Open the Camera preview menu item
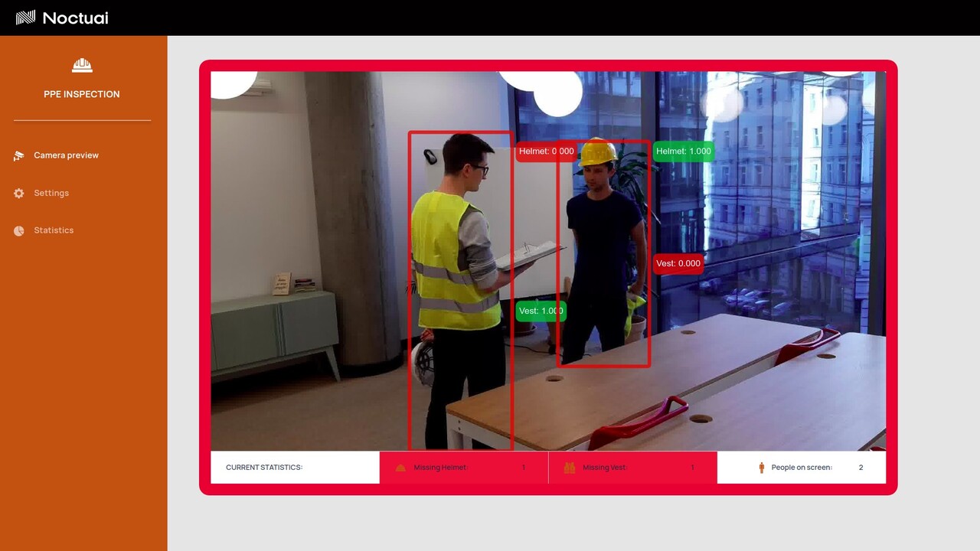Viewport: 980px width, 551px height. point(66,155)
